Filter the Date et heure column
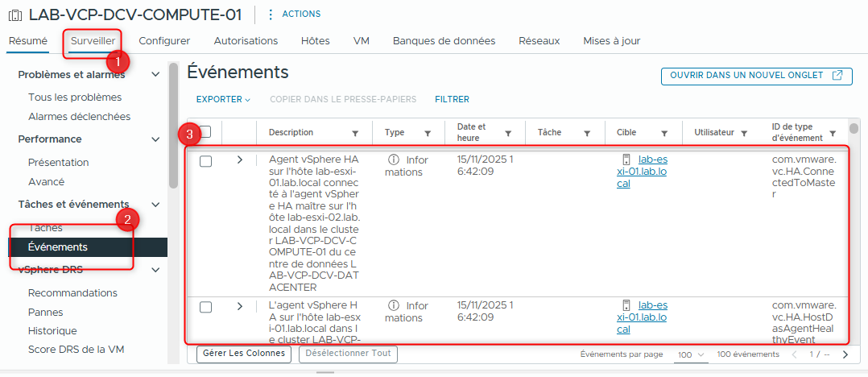This screenshot has height=377, width=868. coord(507,134)
